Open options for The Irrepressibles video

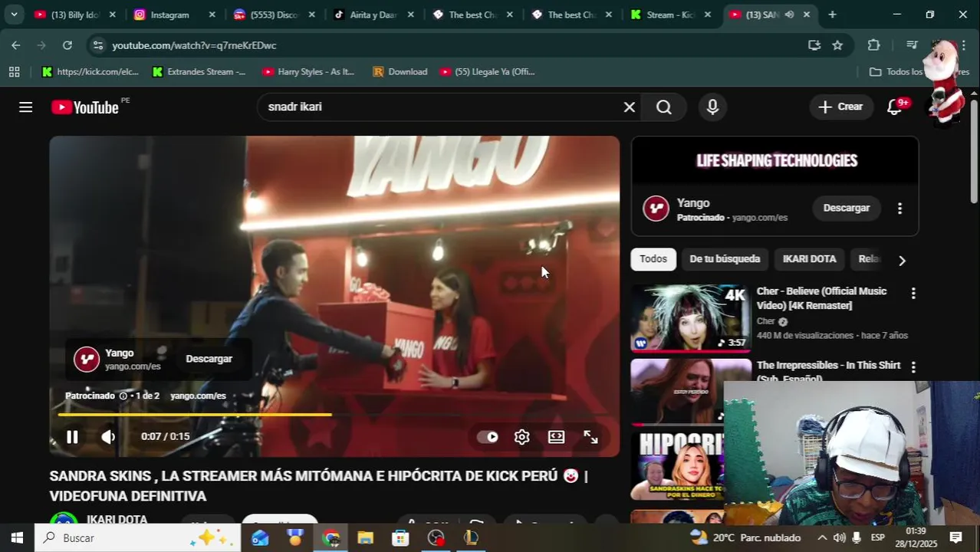[x=913, y=367]
